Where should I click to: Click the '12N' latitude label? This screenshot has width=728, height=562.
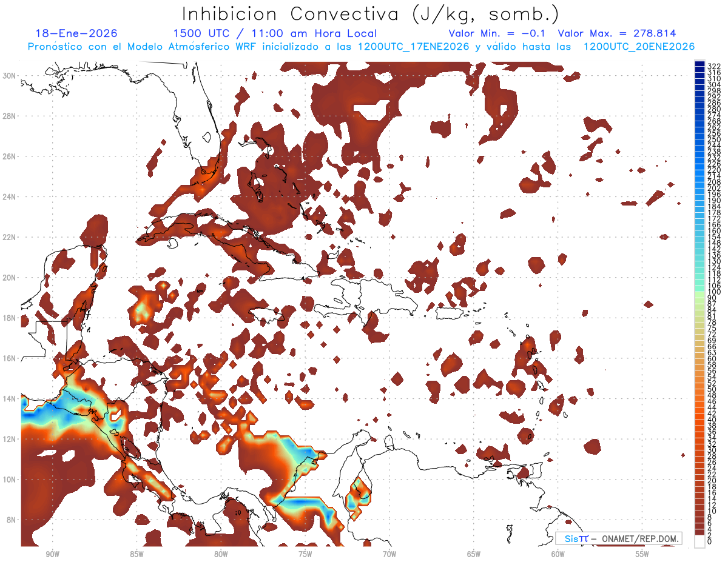pos(10,439)
